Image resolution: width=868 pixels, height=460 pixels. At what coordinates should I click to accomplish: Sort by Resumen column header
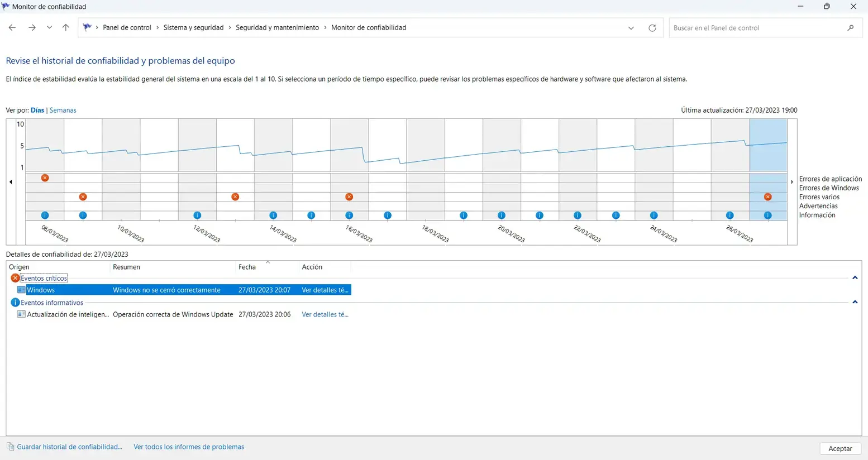click(173, 267)
